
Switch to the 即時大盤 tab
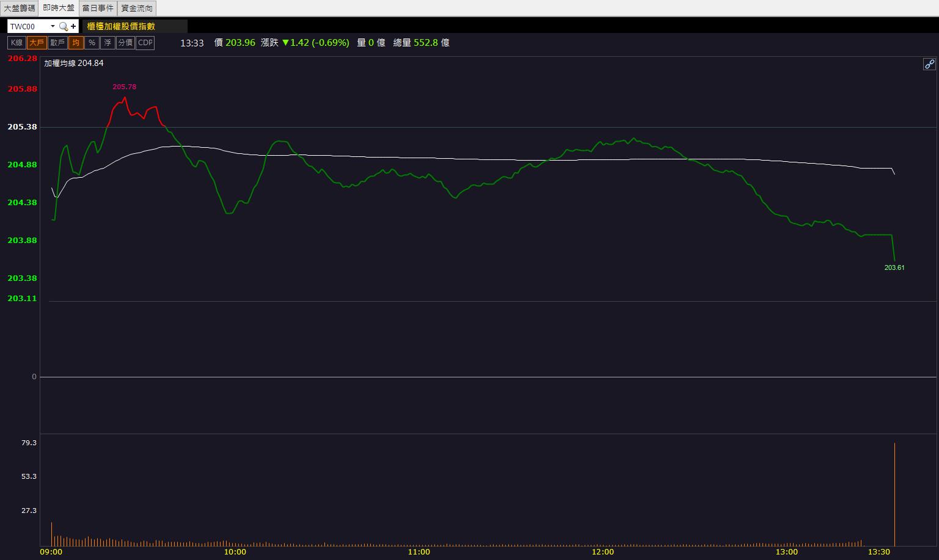pos(59,8)
